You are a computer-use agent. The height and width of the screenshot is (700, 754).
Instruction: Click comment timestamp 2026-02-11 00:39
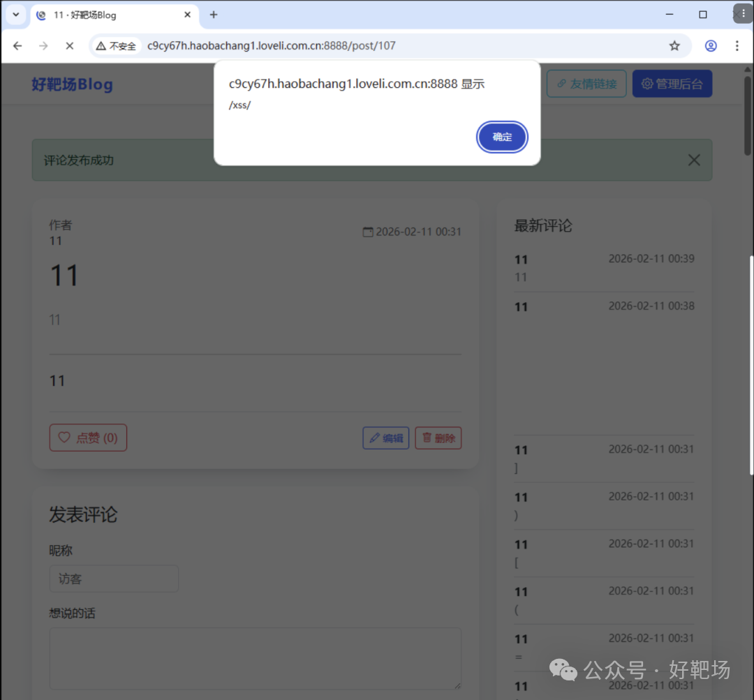click(651, 259)
